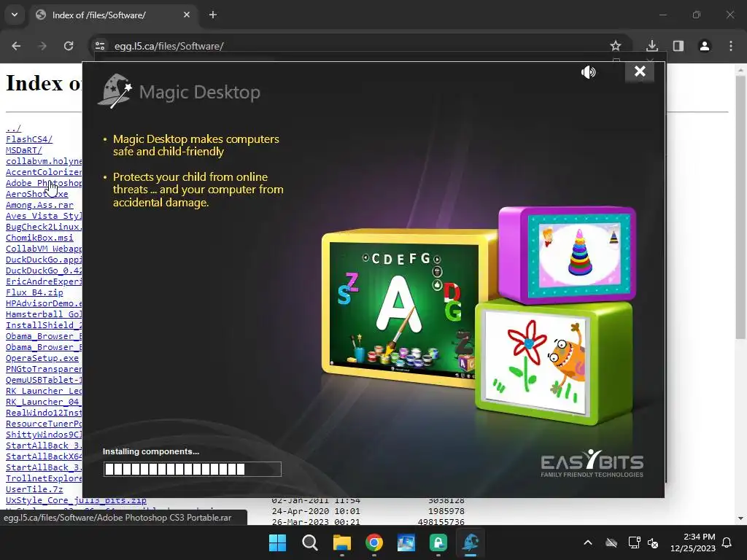Viewport: 747px width, 560px height.
Task: Open the Among.Ass.rar link
Action: [39, 205]
